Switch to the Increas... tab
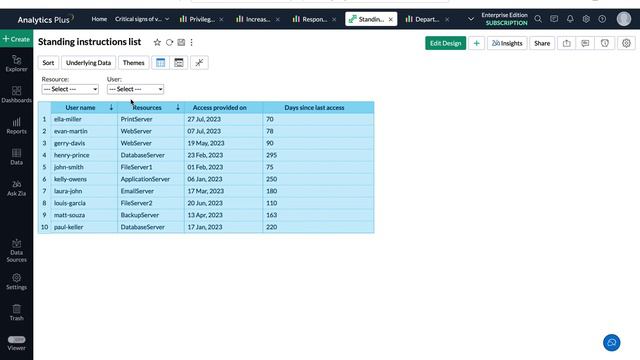The width and height of the screenshot is (640, 360). 253,19
